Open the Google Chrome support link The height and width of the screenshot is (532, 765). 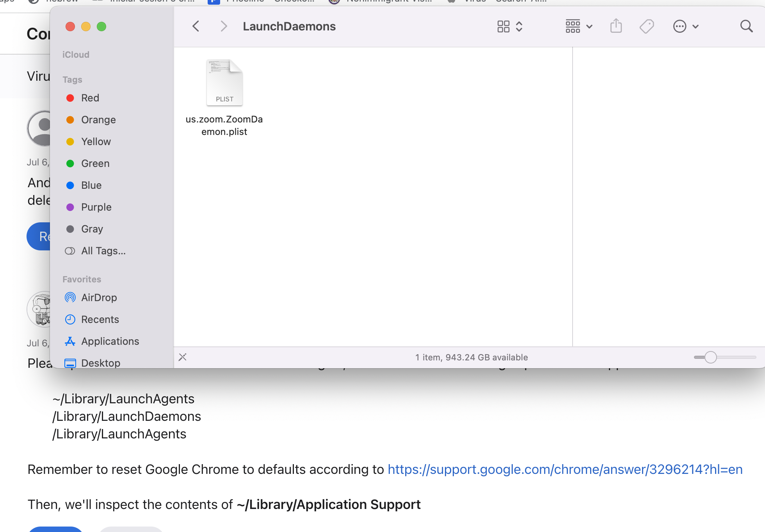pyautogui.click(x=565, y=470)
